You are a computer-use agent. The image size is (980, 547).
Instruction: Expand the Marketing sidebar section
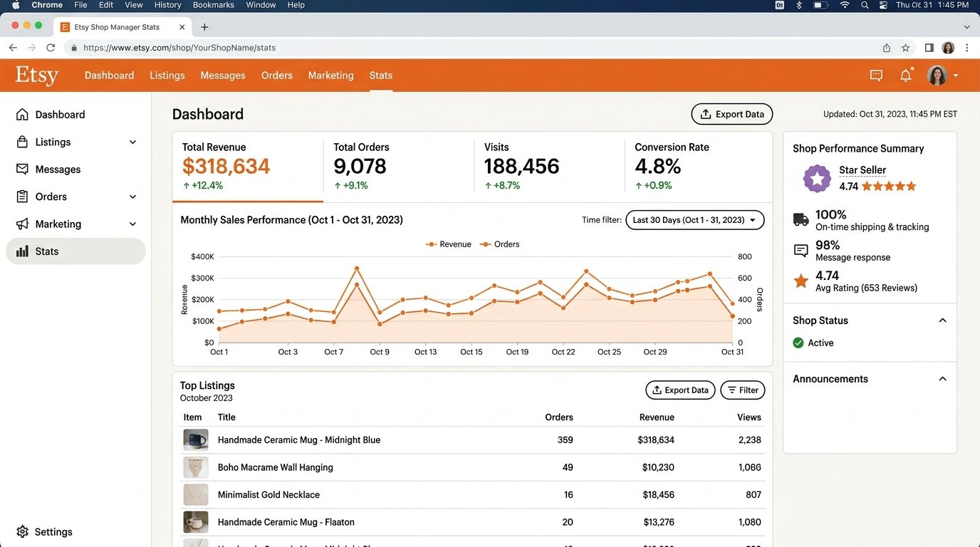(x=132, y=224)
